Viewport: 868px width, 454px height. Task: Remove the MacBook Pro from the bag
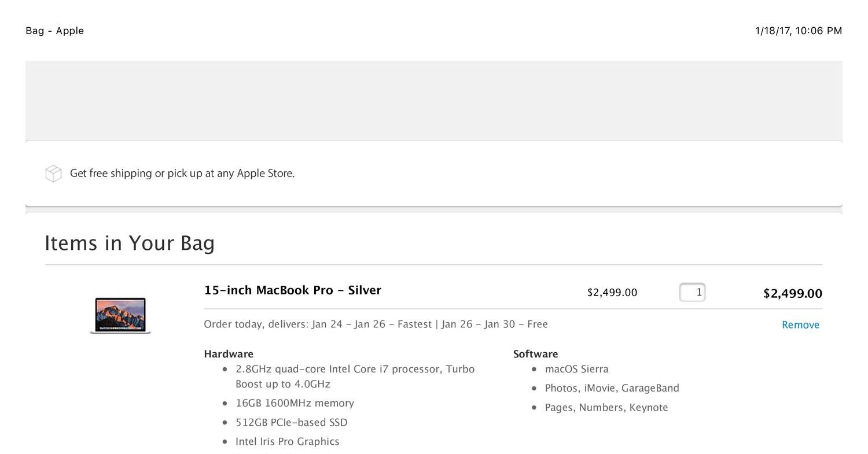tap(800, 324)
